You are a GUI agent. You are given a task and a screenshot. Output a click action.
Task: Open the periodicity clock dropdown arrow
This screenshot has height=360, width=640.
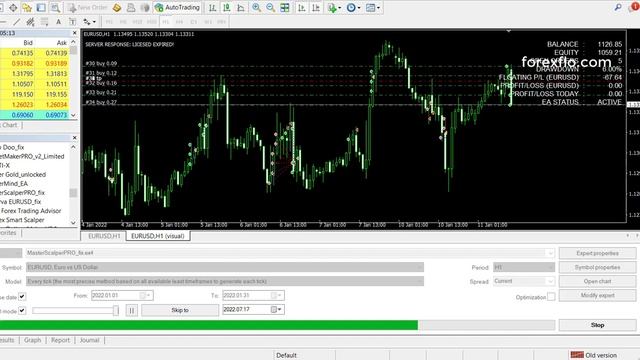pos(359,8)
